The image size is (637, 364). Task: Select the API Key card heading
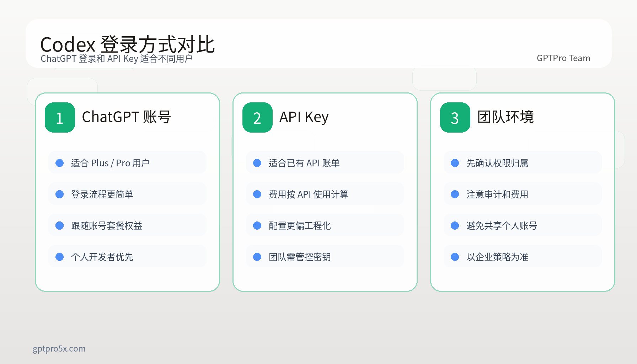click(x=304, y=117)
